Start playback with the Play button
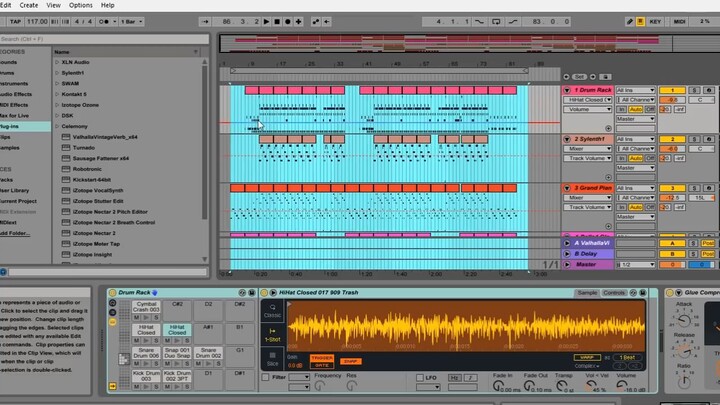The image size is (720, 405). pos(266,22)
